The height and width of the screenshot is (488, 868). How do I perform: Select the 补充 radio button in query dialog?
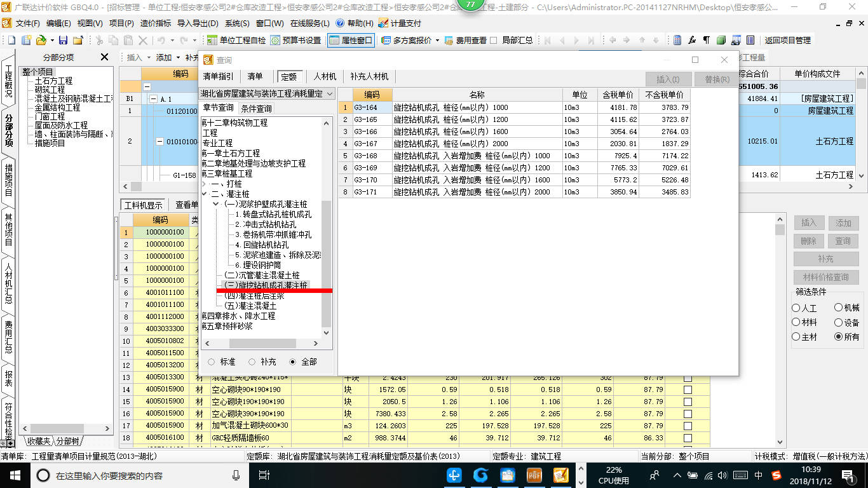pos(252,362)
